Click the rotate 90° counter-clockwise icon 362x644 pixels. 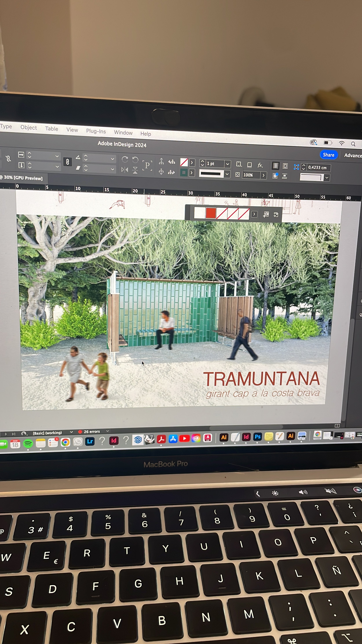135,160
